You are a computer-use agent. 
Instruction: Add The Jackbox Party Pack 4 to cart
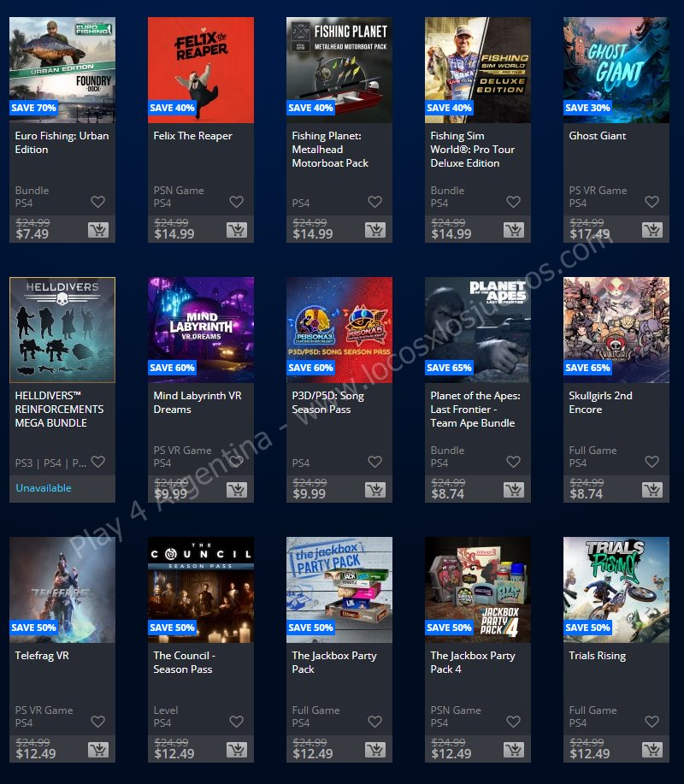(x=514, y=750)
